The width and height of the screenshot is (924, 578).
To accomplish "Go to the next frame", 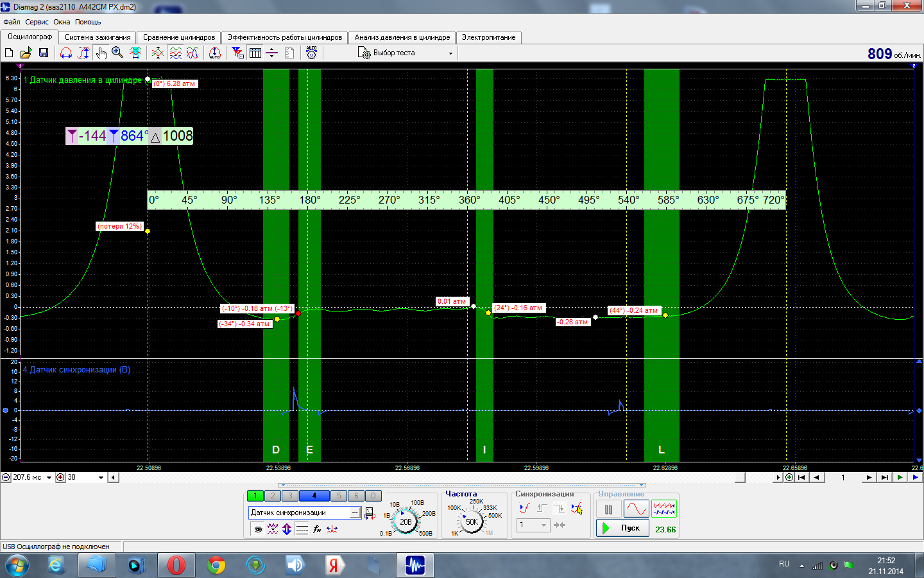I will [x=869, y=477].
